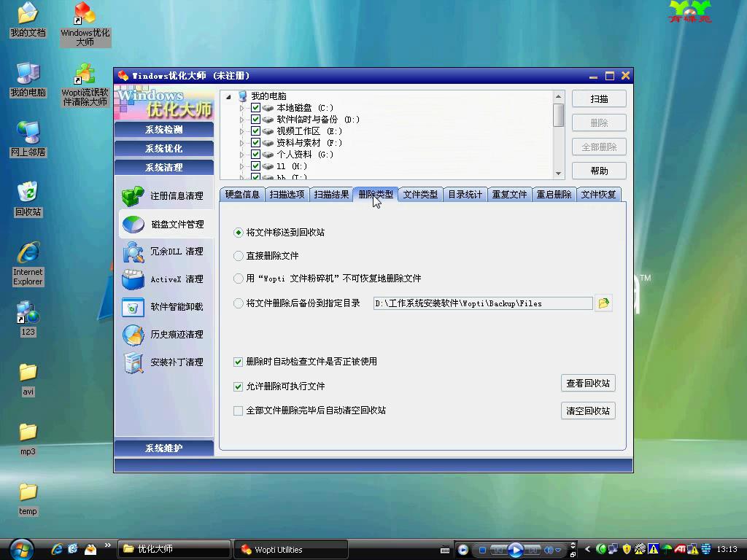The height and width of the screenshot is (560, 747).
Task: Uncheck 资料与素材 (F:) drive checkbox
Action: (x=256, y=142)
